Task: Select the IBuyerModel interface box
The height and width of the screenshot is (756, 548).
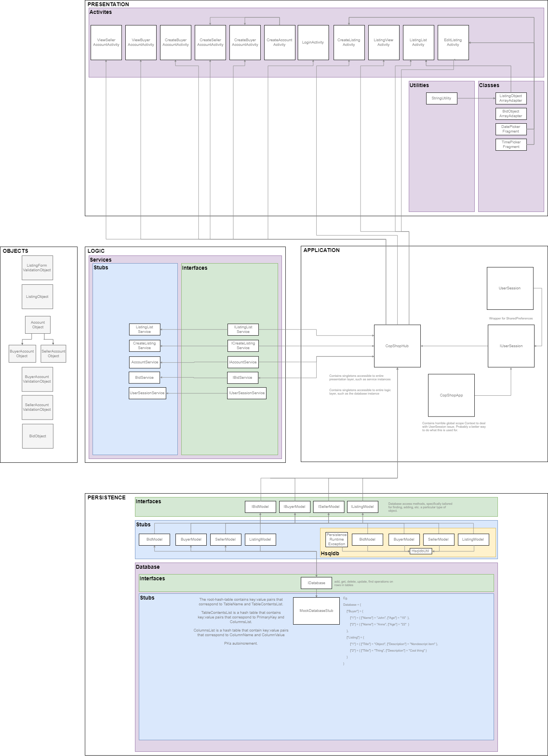Action: click(295, 507)
